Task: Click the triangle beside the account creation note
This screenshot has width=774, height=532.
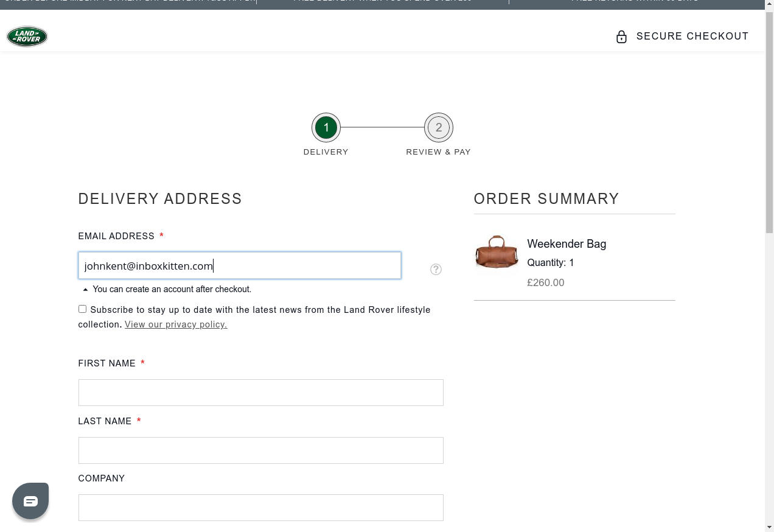Action: click(x=85, y=290)
